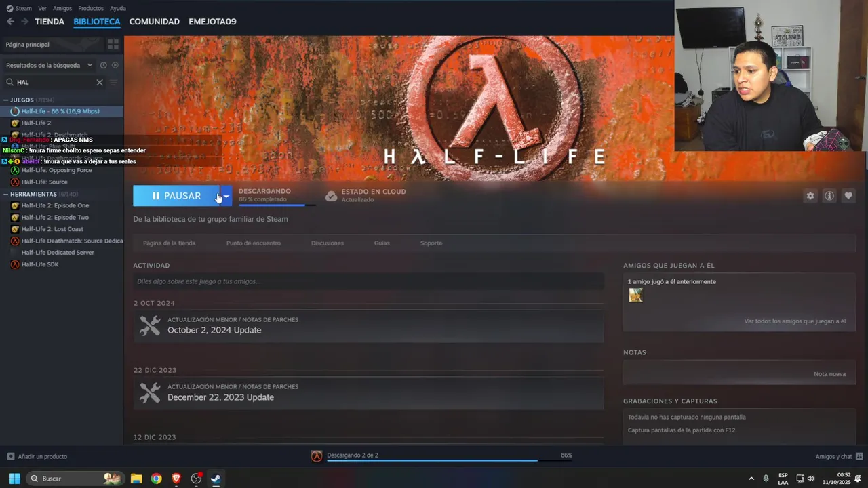Open File Explorer from taskbar
Image resolution: width=868 pixels, height=488 pixels.
coord(136,479)
